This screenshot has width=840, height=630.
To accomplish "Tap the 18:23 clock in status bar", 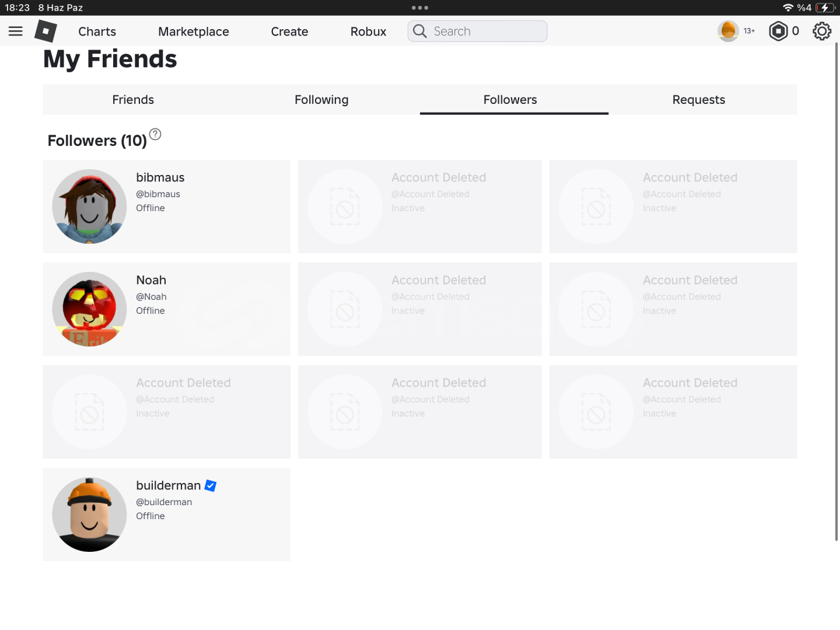I will pyautogui.click(x=17, y=8).
